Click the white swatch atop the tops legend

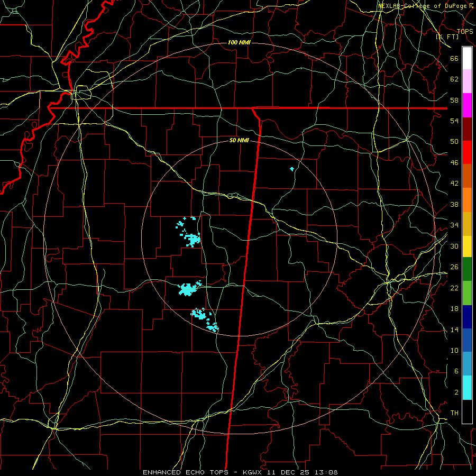[x=467, y=58]
